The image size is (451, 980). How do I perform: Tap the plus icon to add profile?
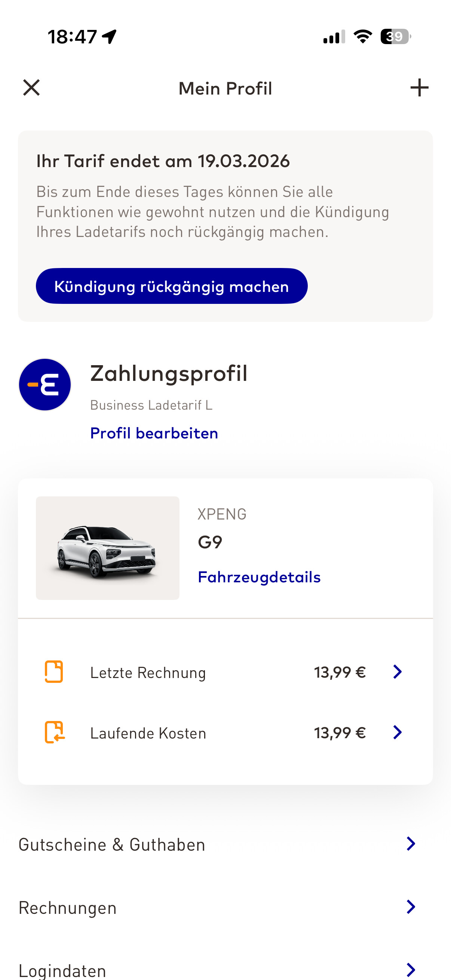(x=419, y=88)
